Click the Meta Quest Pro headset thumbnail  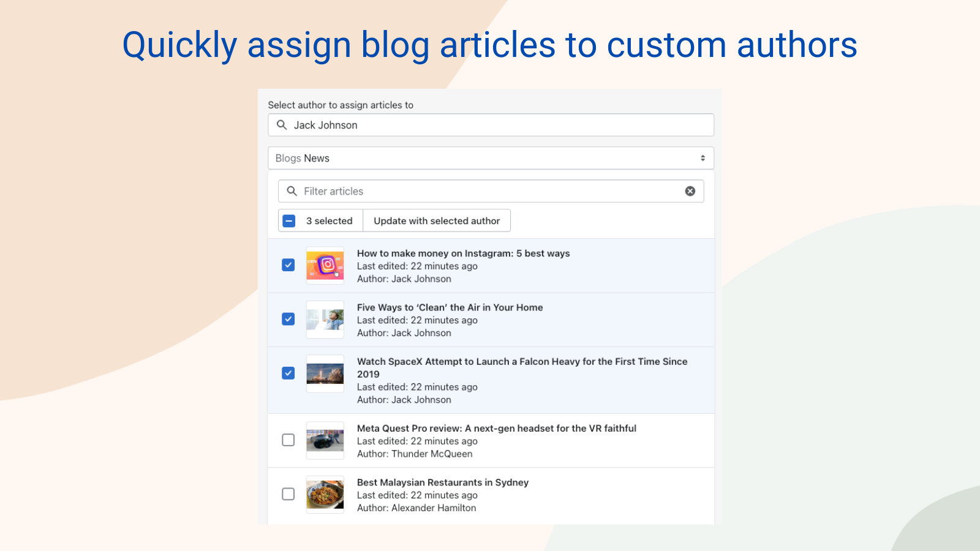[x=325, y=440]
